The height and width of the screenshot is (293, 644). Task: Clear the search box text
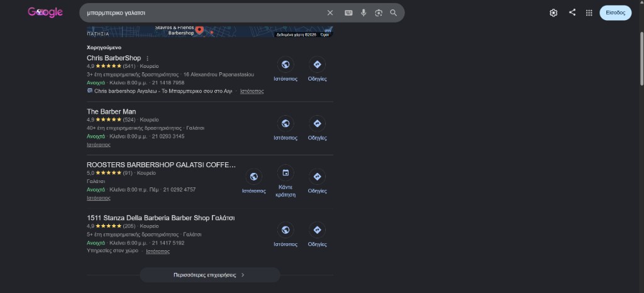click(330, 13)
